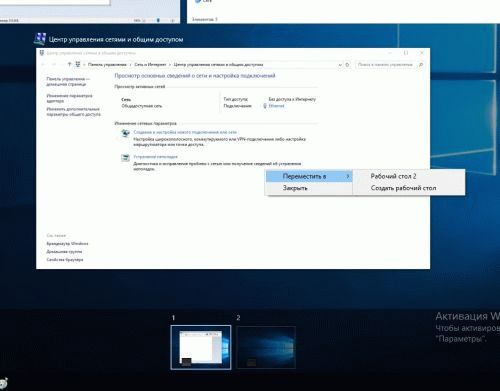Open the address bar history dropdown arrow
The width and height of the screenshot is (500, 391).
tap(340, 65)
